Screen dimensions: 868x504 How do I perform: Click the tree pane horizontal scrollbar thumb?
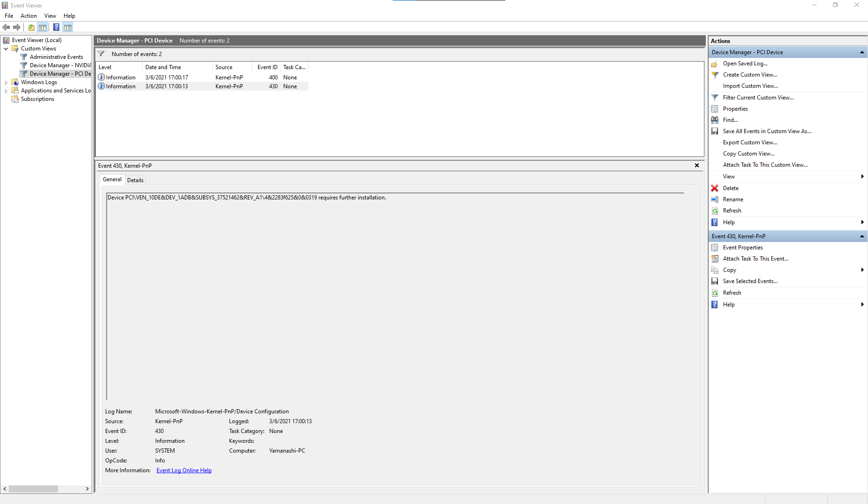[33, 489]
